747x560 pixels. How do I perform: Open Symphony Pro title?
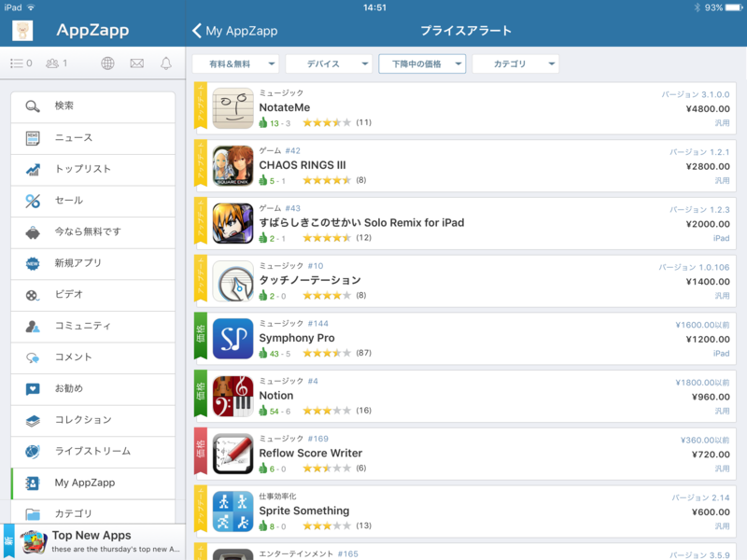pos(297,338)
